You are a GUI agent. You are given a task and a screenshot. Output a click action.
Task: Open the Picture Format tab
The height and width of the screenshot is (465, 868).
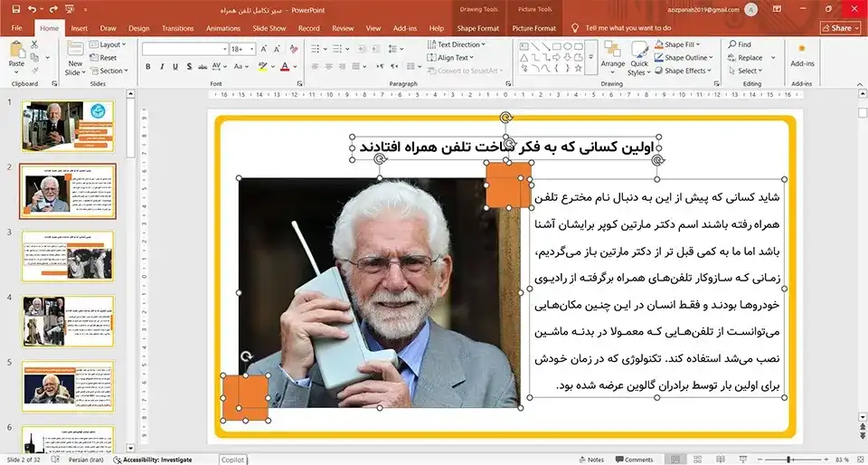[534, 28]
